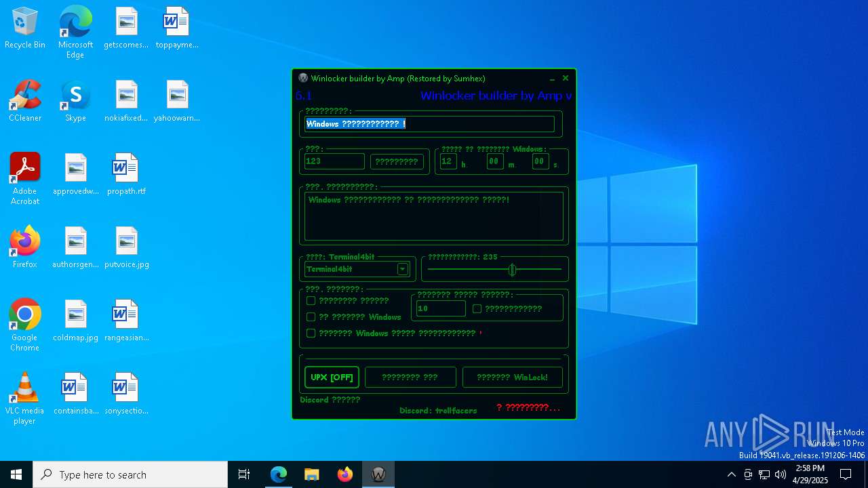Viewport: 868px width, 488px height.
Task: Click the taskbar clock showing 2:58 PM
Action: [x=810, y=474]
